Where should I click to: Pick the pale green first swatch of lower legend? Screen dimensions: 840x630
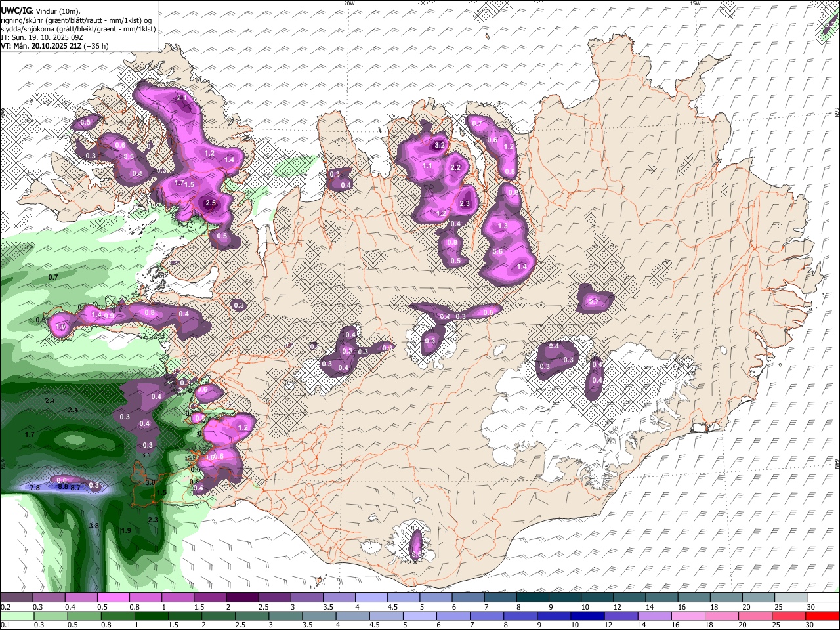tap(16, 616)
